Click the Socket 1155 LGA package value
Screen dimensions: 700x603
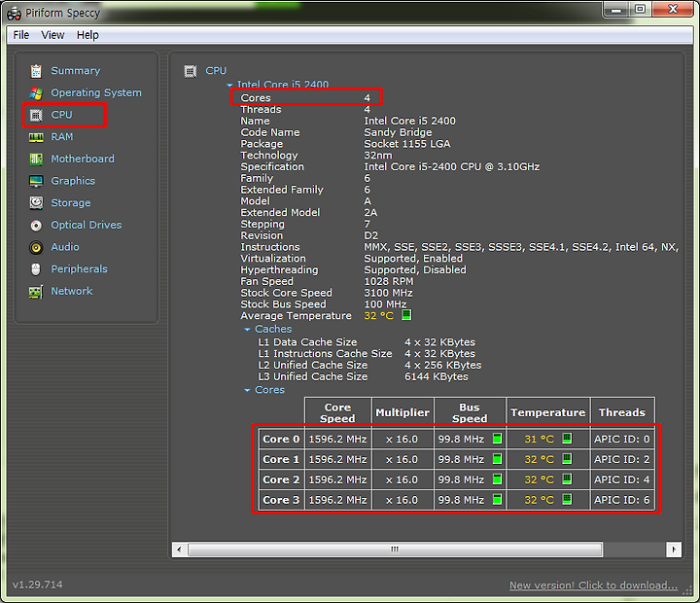(x=407, y=144)
